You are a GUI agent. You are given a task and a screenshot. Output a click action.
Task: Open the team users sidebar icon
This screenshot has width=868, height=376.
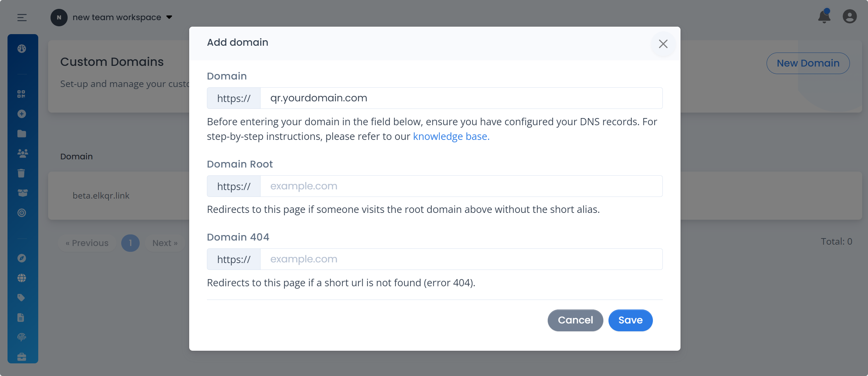[x=23, y=154]
